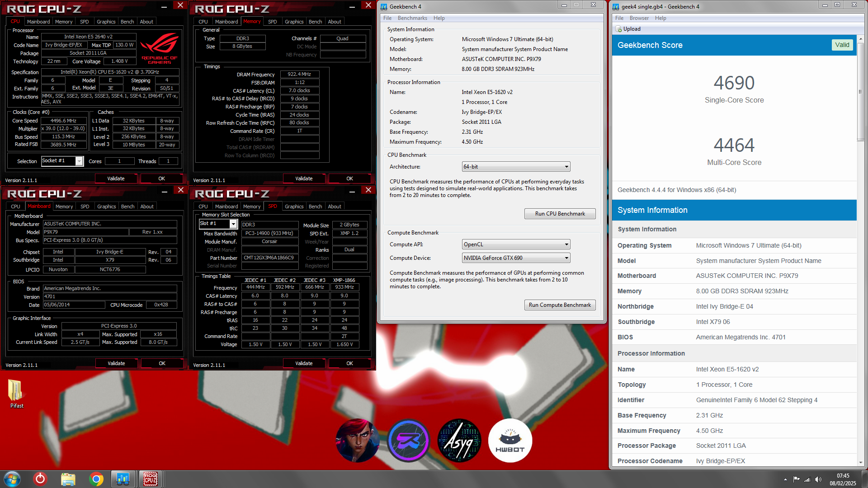Click the System Information blue header
868x488 pixels.
734,210
